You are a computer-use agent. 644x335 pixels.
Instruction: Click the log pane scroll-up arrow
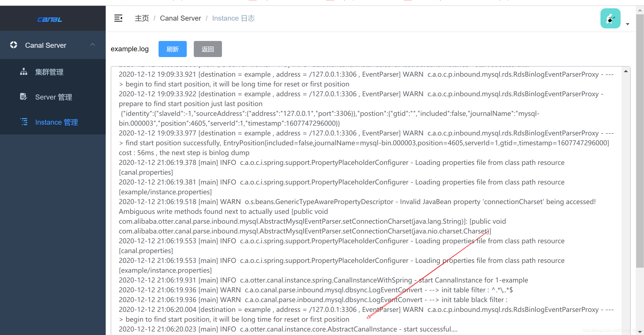pyautogui.click(x=626, y=71)
